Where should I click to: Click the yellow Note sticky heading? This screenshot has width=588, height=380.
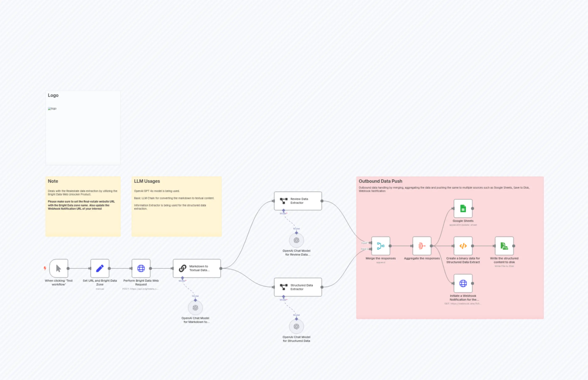(x=53, y=181)
